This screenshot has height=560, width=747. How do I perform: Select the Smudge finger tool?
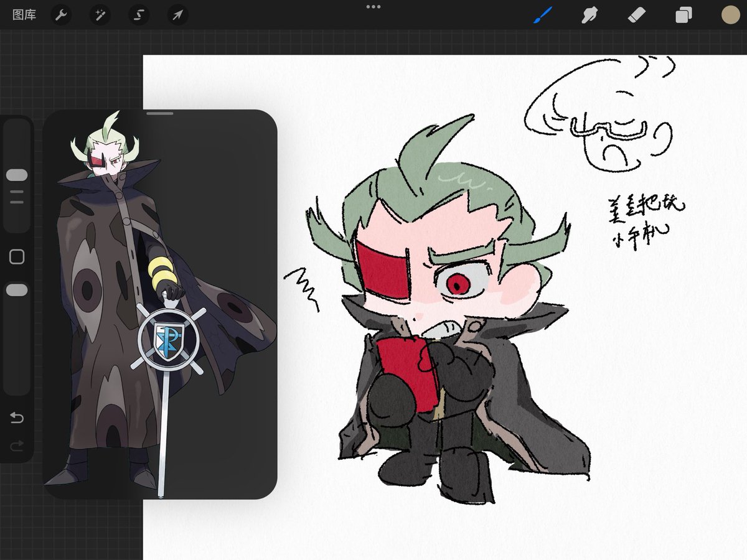[x=589, y=15]
